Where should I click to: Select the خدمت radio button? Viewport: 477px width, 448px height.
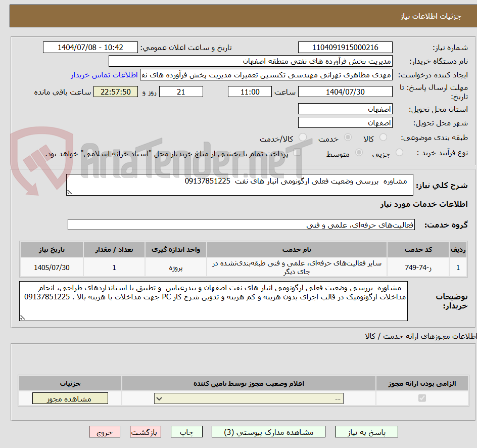(x=347, y=137)
